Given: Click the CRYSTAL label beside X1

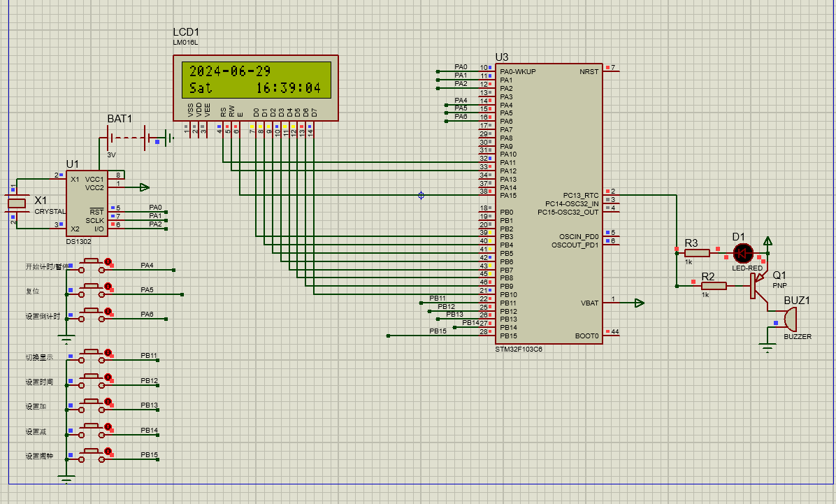Looking at the screenshot, I should point(50,212).
